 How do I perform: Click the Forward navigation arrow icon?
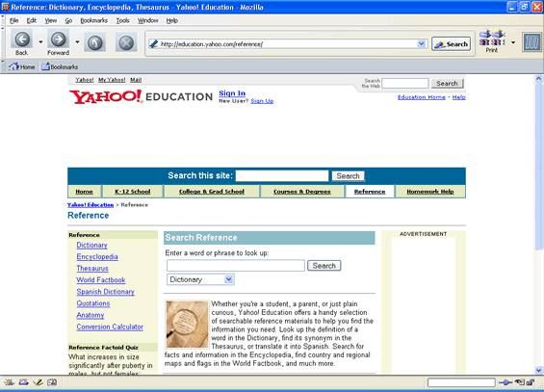pos(58,39)
